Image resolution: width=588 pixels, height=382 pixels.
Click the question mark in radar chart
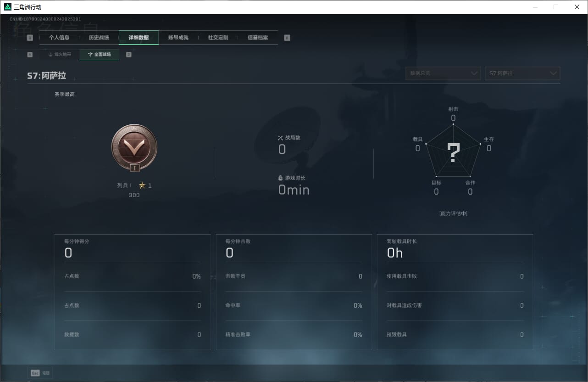[x=453, y=152]
